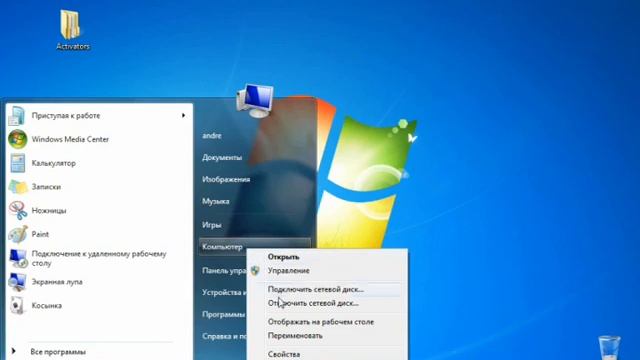Click the Записки label text
This screenshot has height=360, width=640.
pyautogui.click(x=46, y=187)
